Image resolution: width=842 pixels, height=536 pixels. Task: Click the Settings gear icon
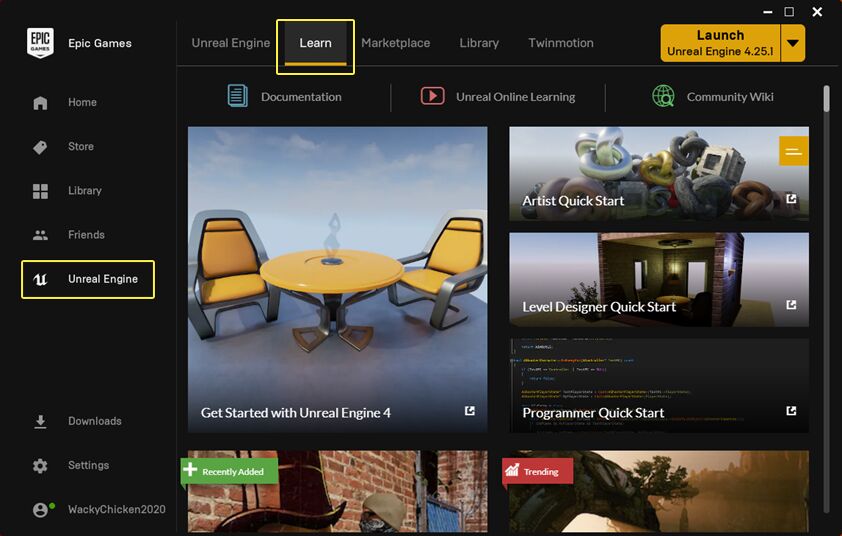(x=40, y=466)
